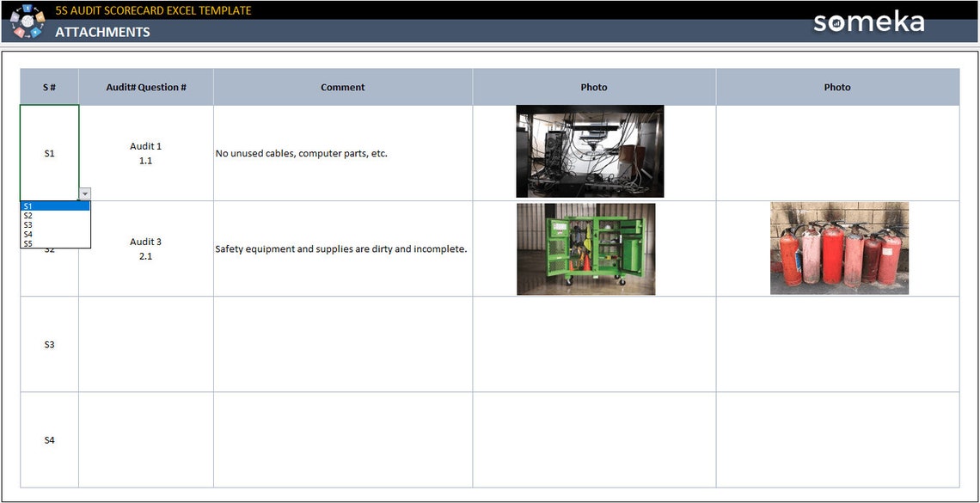The width and height of the screenshot is (980, 503).
Task: Click the fire extinguishers photo in row S2
Action: [x=838, y=248]
